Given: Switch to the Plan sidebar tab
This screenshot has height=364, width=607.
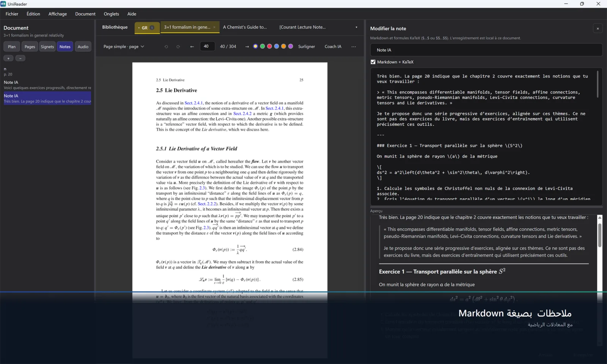Looking at the screenshot, I should click(12, 47).
